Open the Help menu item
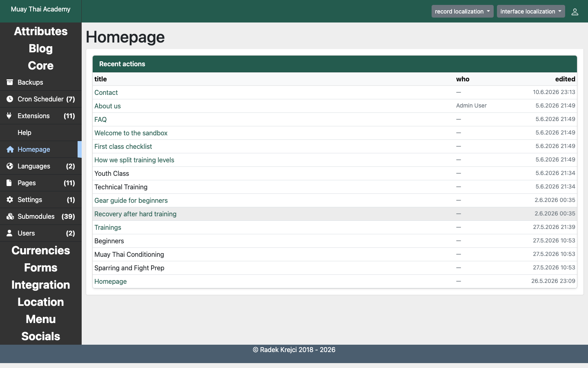 (41, 132)
